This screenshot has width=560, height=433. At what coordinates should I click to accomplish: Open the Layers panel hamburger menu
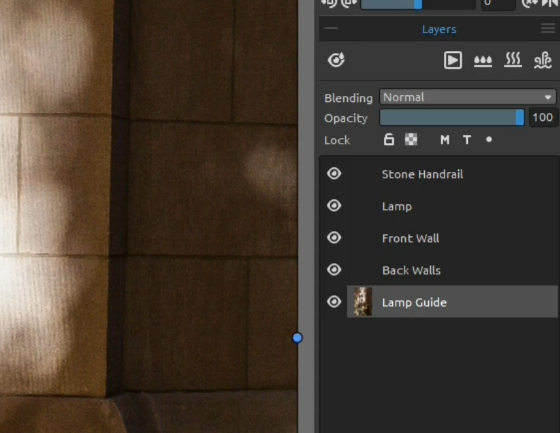pos(548,28)
